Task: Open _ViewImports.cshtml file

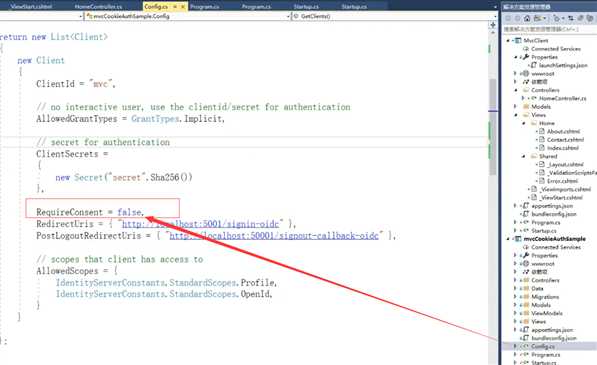Action: (565, 189)
